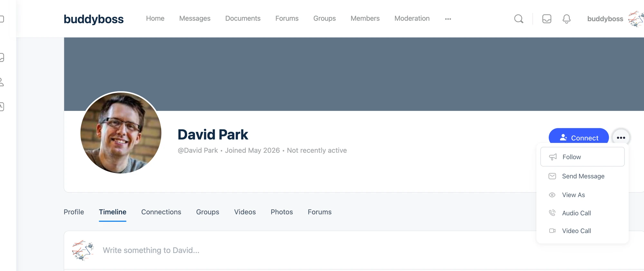Click the buddyboss user avatar in header

(636, 19)
